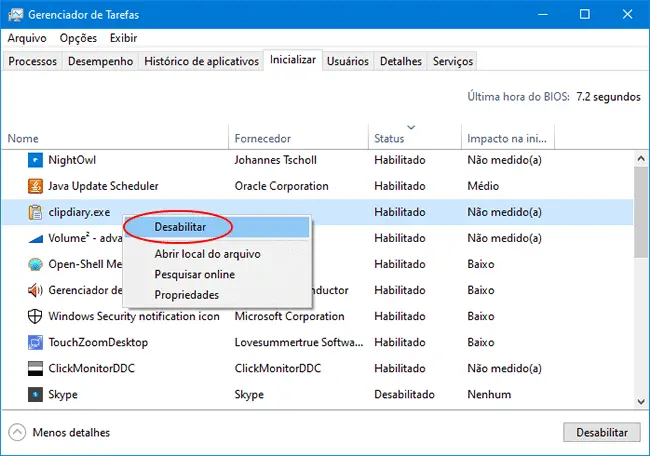
Task: Click the Médio impact value
Action: (483, 186)
